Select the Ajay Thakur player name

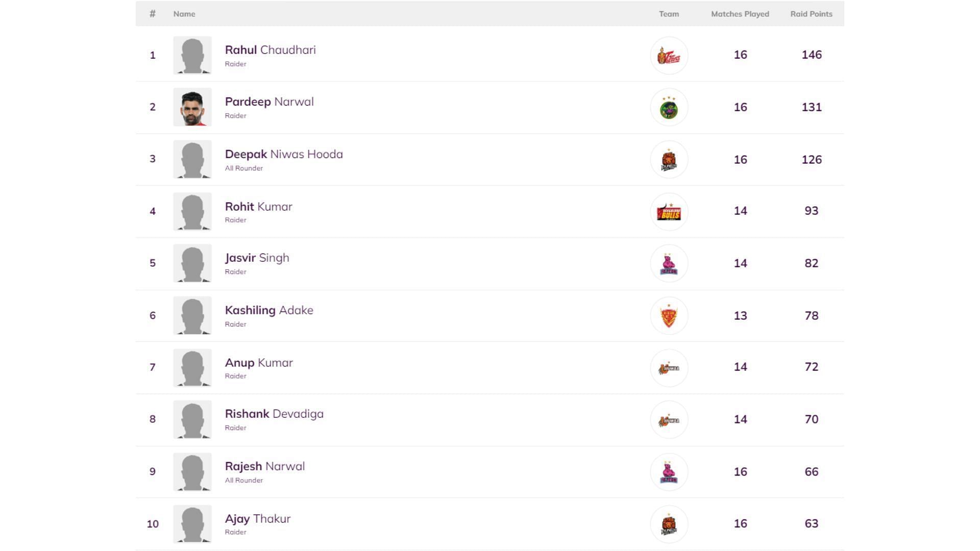(258, 519)
